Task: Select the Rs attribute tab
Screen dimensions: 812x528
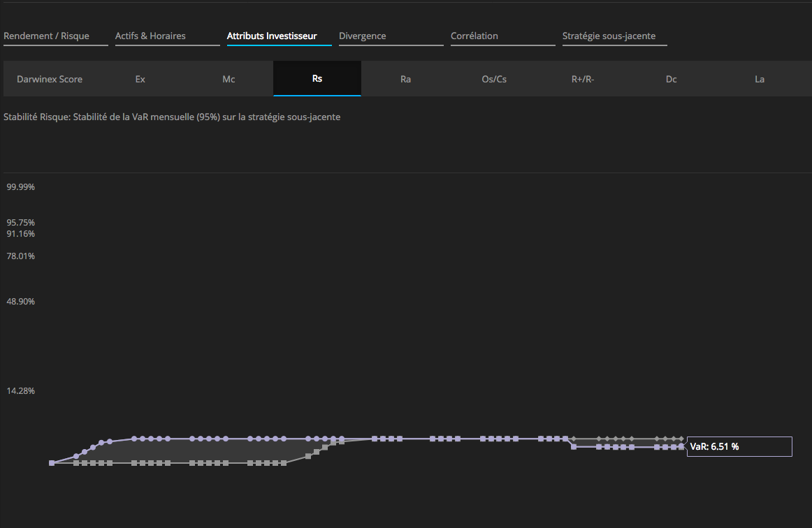Action: pyautogui.click(x=317, y=79)
